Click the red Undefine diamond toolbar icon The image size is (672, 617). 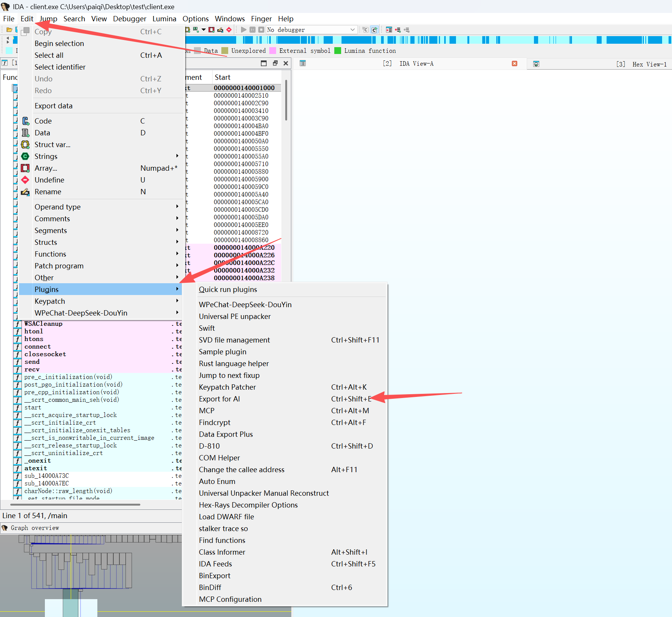click(229, 30)
